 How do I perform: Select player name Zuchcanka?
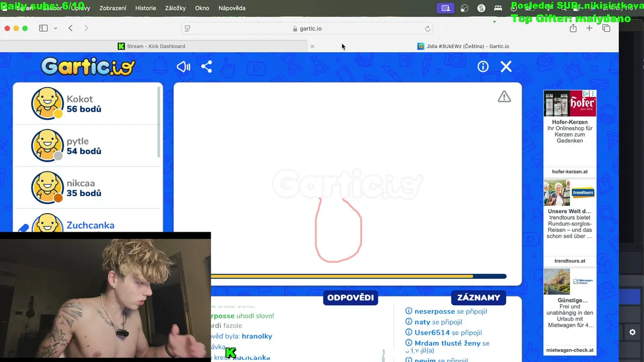tap(91, 225)
